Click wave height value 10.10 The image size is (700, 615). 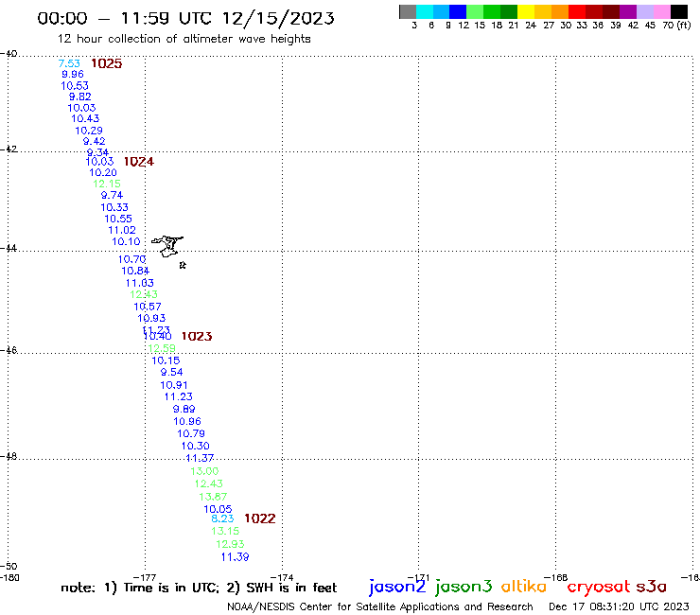click(126, 241)
